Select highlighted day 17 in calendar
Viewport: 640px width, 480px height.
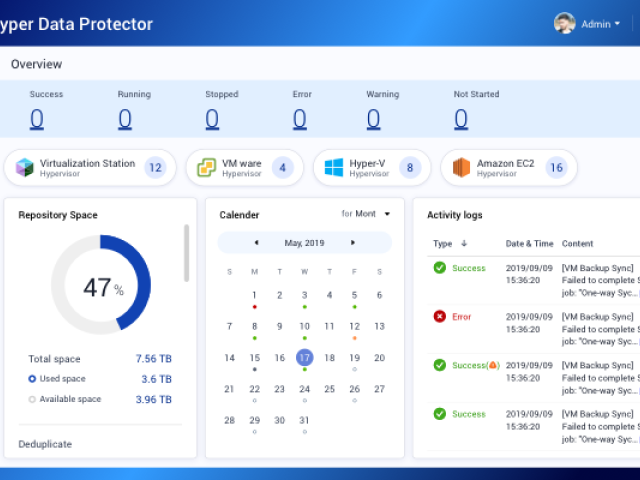[x=304, y=358]
